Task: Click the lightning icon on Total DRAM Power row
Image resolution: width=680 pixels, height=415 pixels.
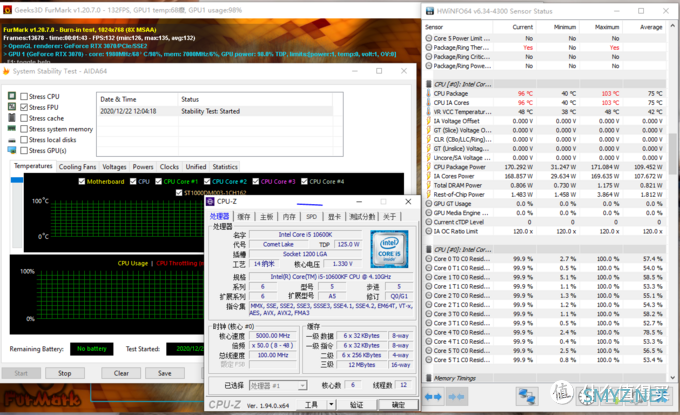Action: 428,185
